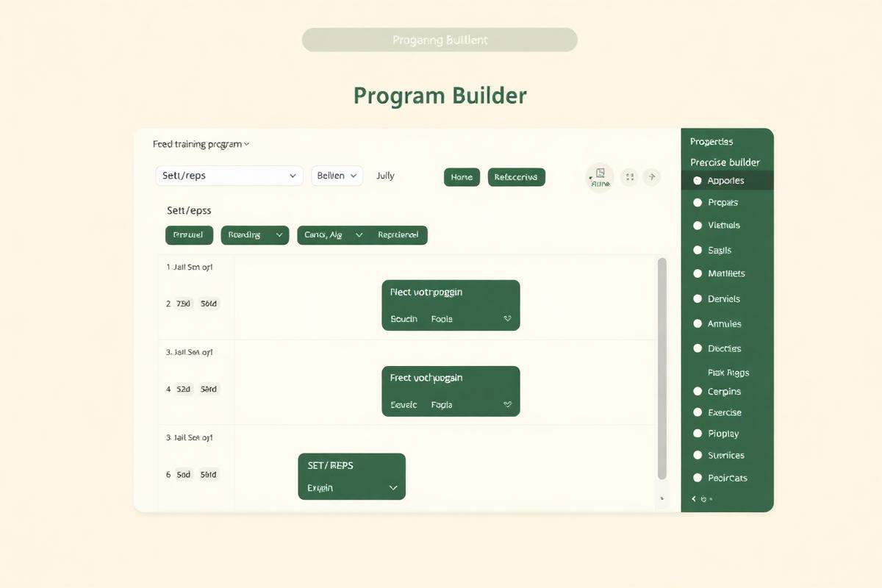This screenshot has height=588, width=882.
Task: Open the Bellen dropdown
Action: [337, 176]
